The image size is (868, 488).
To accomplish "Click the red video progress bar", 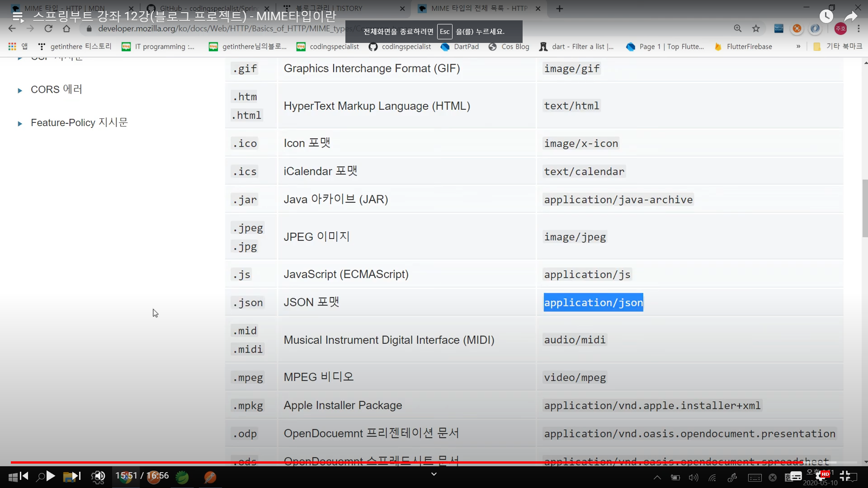I will click(407, 463).
